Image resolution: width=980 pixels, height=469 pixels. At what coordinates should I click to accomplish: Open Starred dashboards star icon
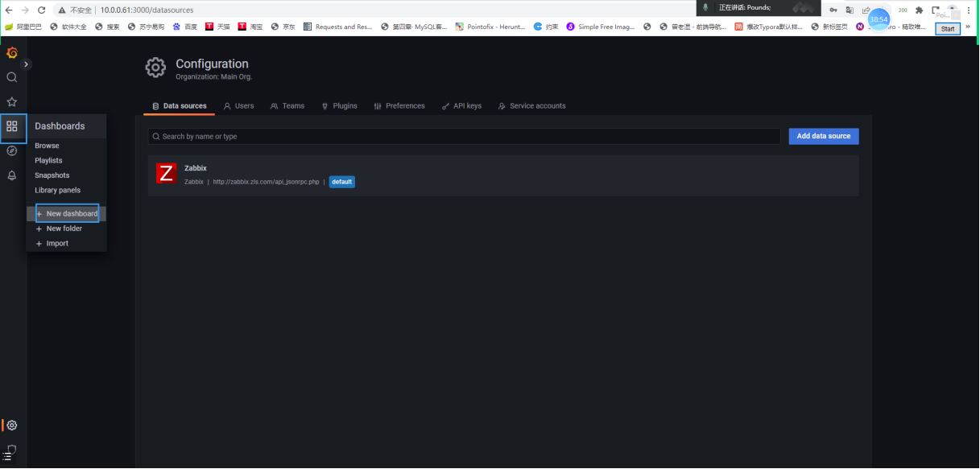12,102
